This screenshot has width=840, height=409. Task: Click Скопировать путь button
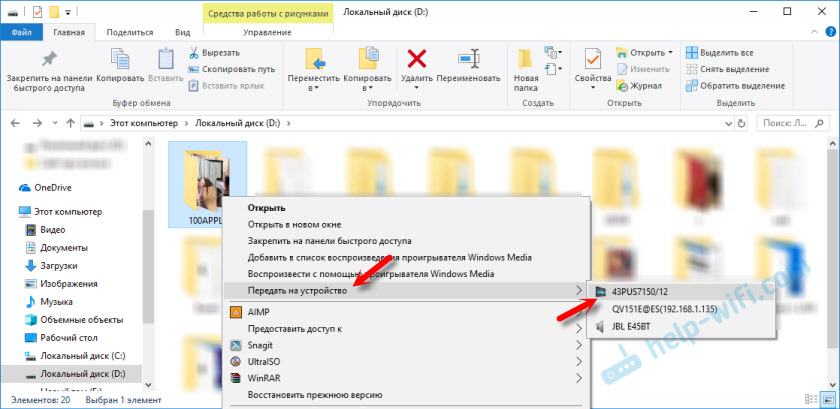(x=231, y=69)
